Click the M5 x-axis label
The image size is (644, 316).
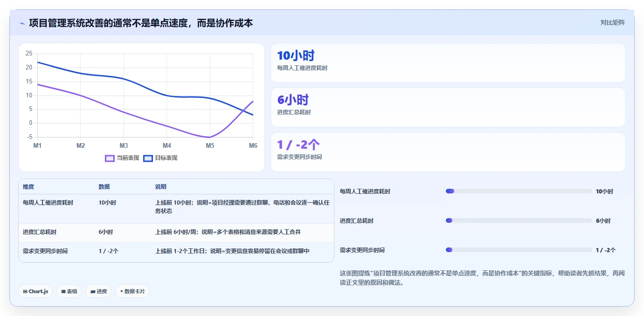click(210, 145)
